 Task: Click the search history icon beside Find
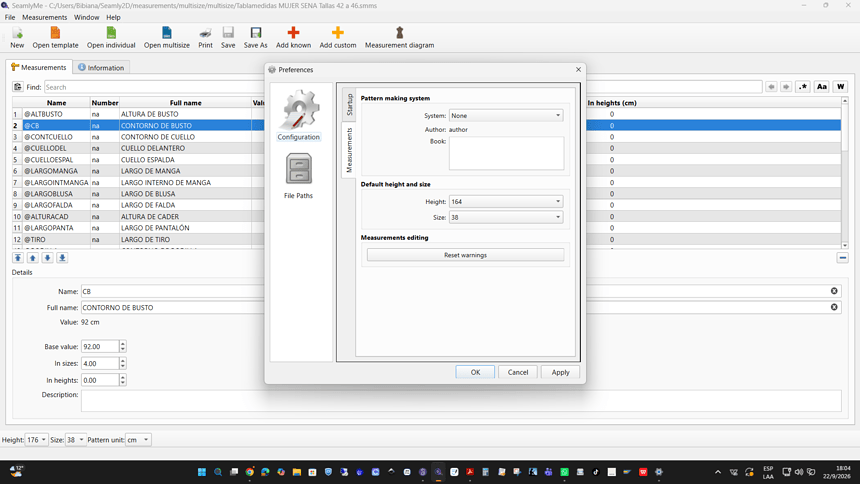point(18,87)
